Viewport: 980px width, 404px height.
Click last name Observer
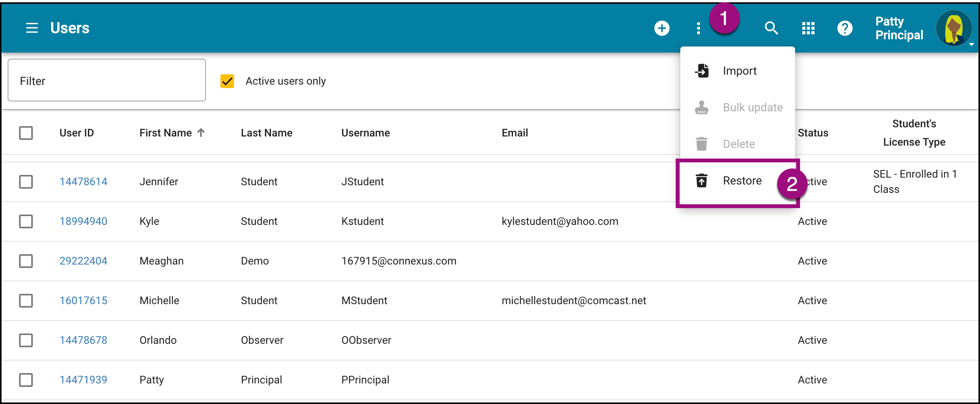coord(262,340)
